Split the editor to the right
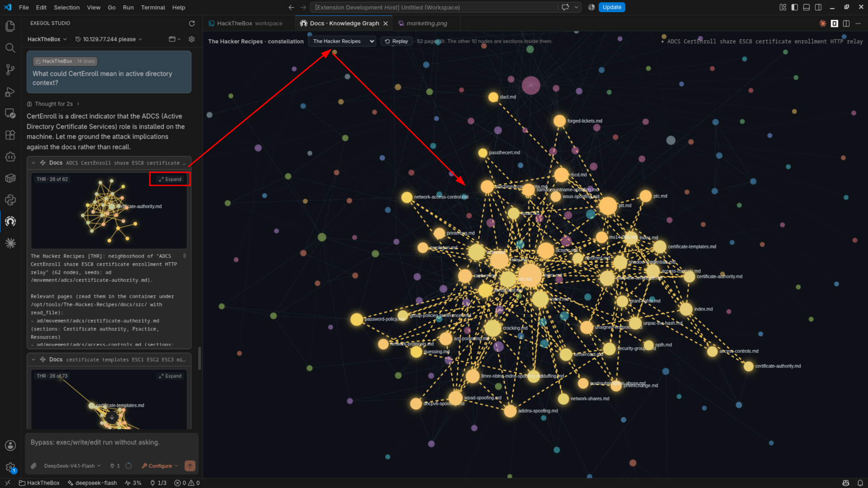This screenshot has height=488, width=868. 846,24
